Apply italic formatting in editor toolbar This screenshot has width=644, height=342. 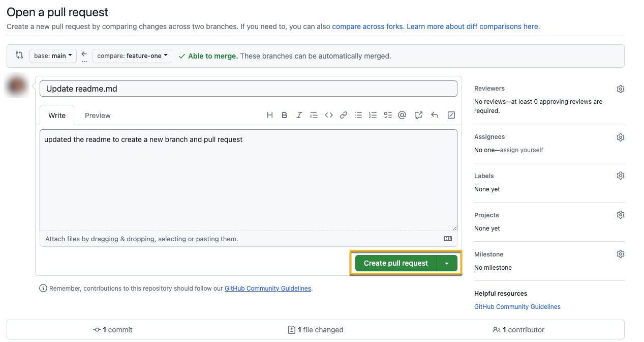click(x=299, y=115)
